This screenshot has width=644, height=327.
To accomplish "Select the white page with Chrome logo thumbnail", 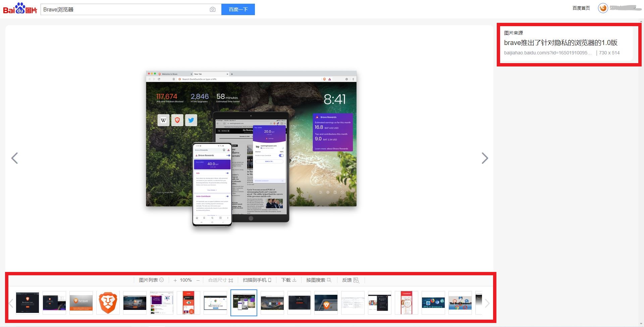I will point(215,303).
